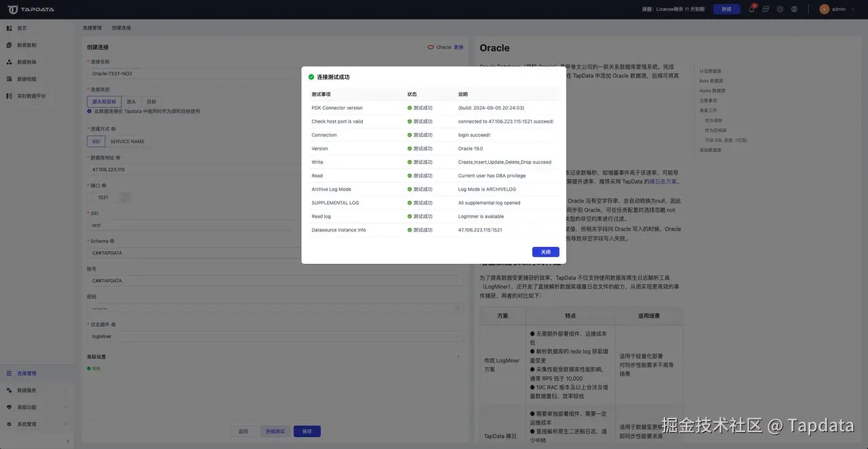Click the globe language icon
868x449 pixels.
tap(794, 9)
